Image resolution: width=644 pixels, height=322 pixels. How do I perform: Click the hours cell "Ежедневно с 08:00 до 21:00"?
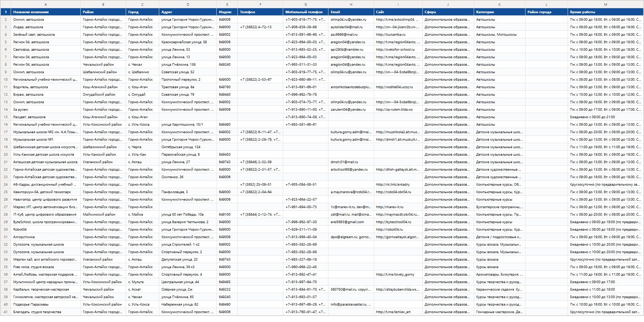605,117
